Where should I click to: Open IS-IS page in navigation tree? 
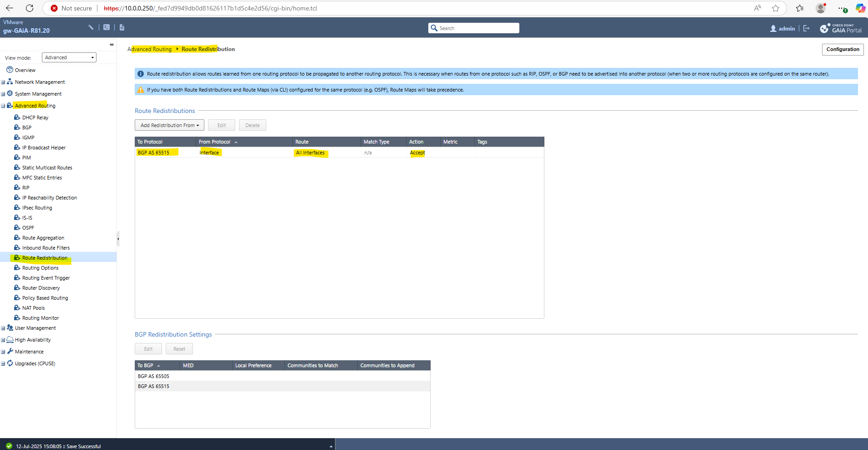(x=27, y=218)
